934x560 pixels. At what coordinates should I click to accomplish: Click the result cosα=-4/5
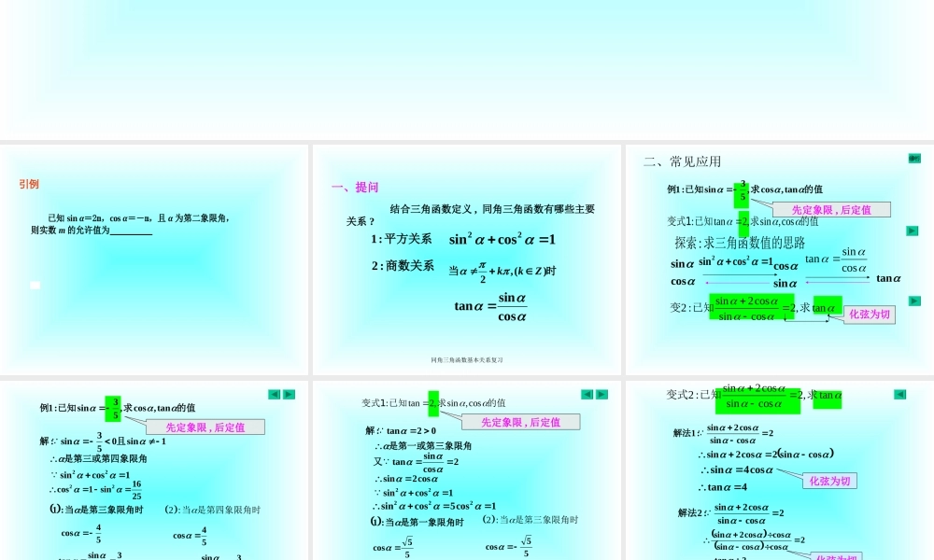pos(81,533)
